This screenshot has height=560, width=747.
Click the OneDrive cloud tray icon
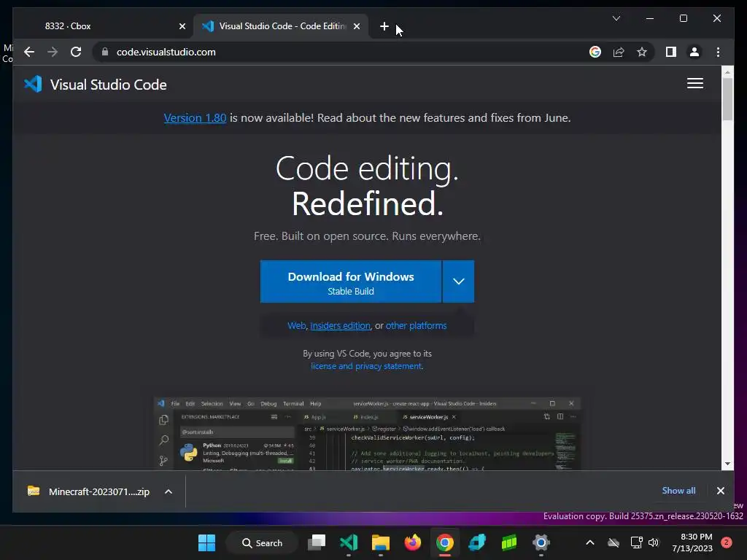614,542
